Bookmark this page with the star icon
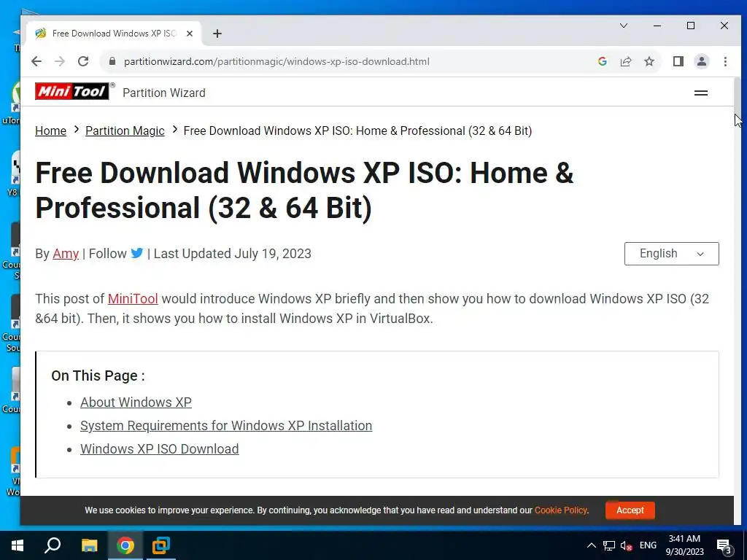Viewport: 747px width, 560px height. click(x=649, y=61)
